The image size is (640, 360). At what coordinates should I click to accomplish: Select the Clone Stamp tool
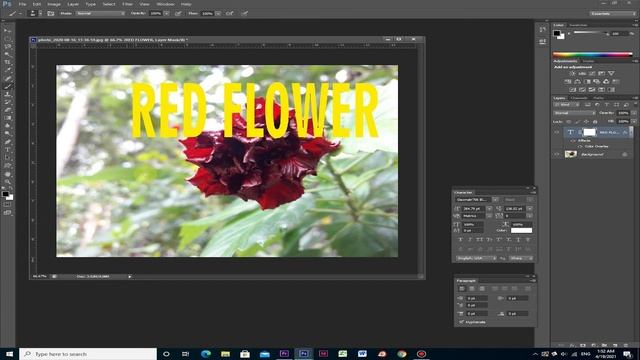(x=7, y=94)
